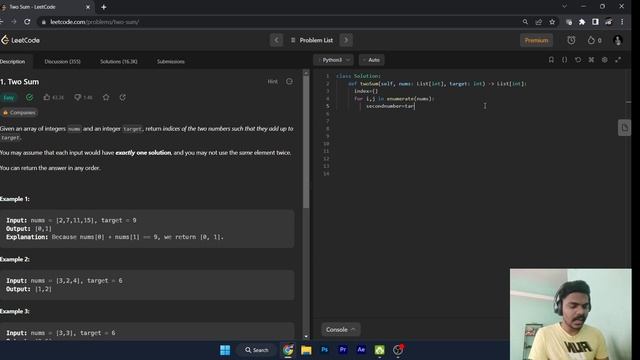The width and height of the screenshot is (640, 360).
Task: Switch to the Submissions tab
Action: [171, 62]
